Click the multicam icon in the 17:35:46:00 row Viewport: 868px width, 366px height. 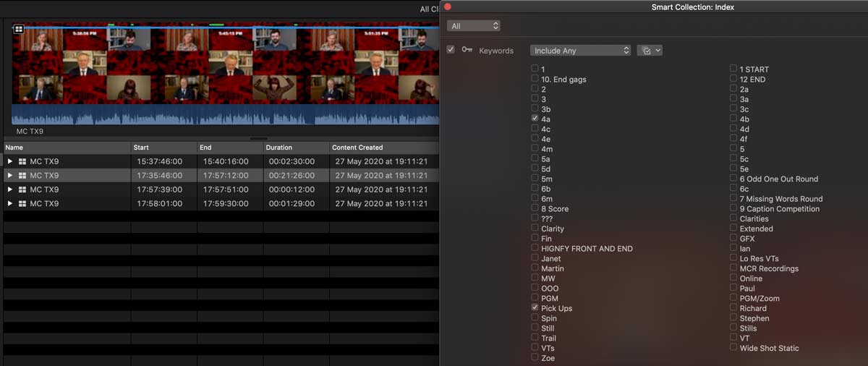(22, 176)
